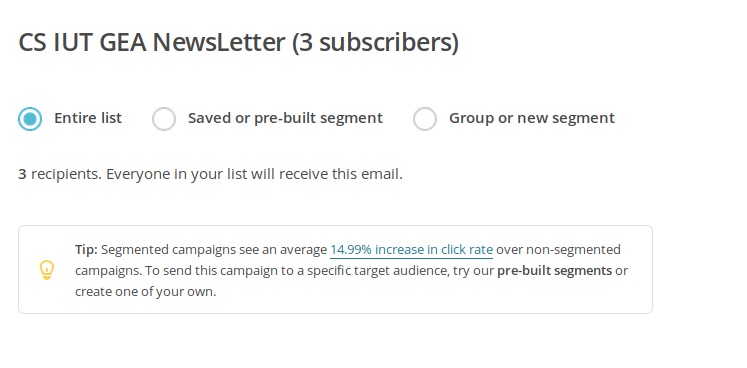Screen dimensions: 747x368
Task: Click the bold "3" recipients number
Action: point(22,174)
